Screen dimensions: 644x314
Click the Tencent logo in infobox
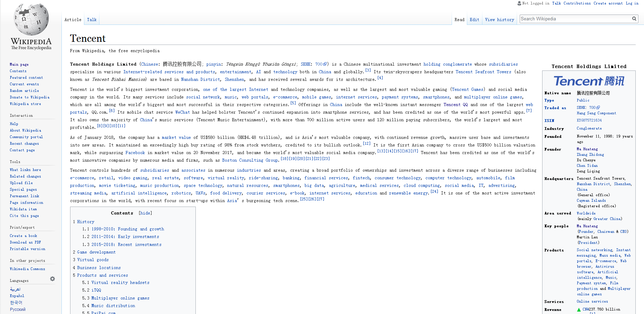pos(589,81)
